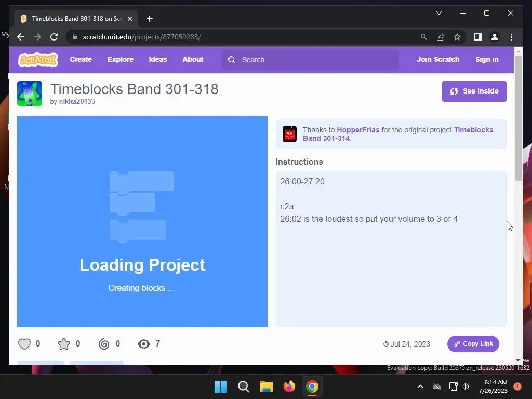This screenshot has height=399, width=532.
Task: Show hidden tray icons chevron
Action: coord(420,387)
